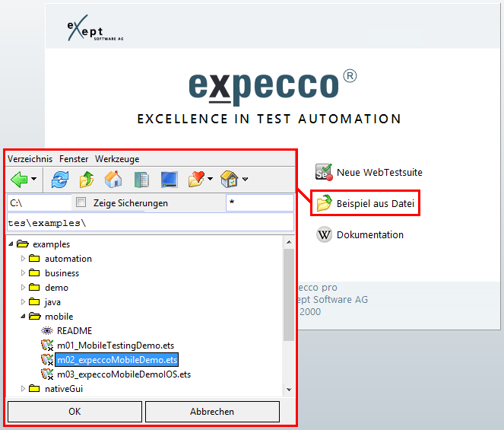Open the Werkzeuge menu
Viewport: 504px width, 430px height.
pyautogui.click(x=117, y=159)
